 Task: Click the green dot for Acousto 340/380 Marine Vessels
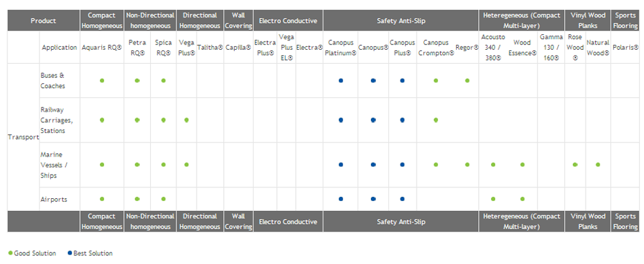(493, 165)
